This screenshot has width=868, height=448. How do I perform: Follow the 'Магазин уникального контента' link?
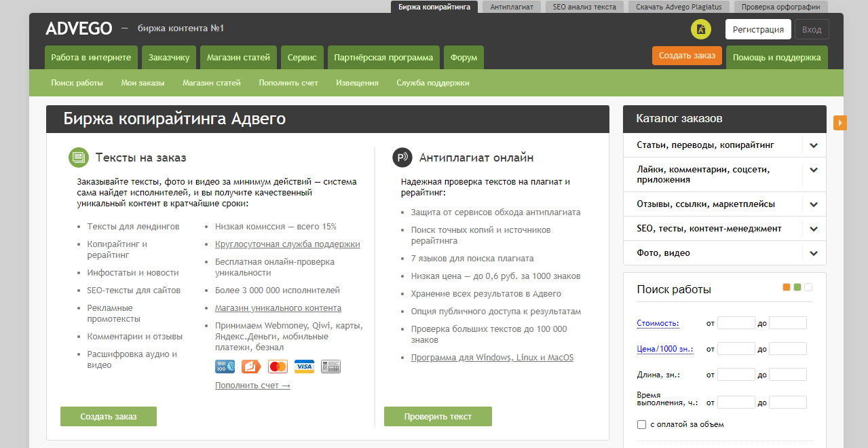pos(278,308)
